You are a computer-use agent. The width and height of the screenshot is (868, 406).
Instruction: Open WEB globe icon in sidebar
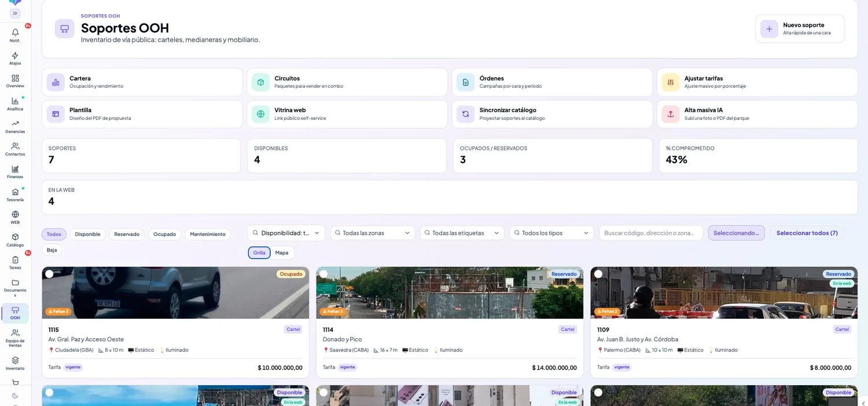[x=15, y=214]
